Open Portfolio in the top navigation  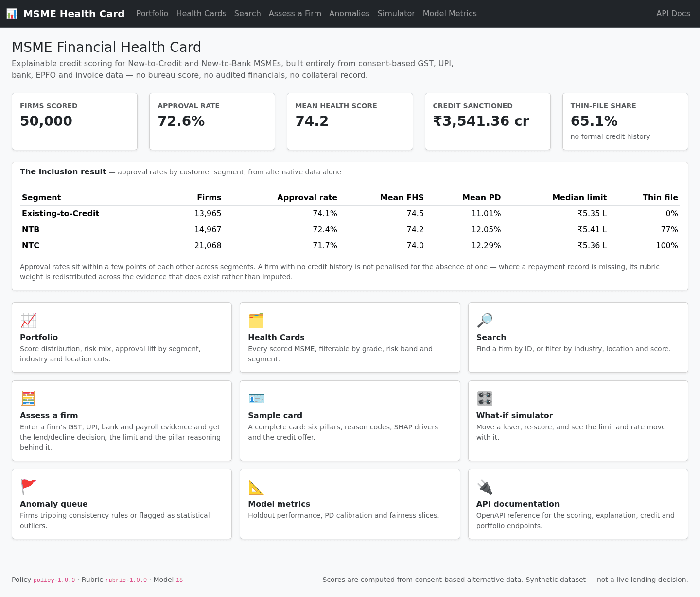click(152, 14)
